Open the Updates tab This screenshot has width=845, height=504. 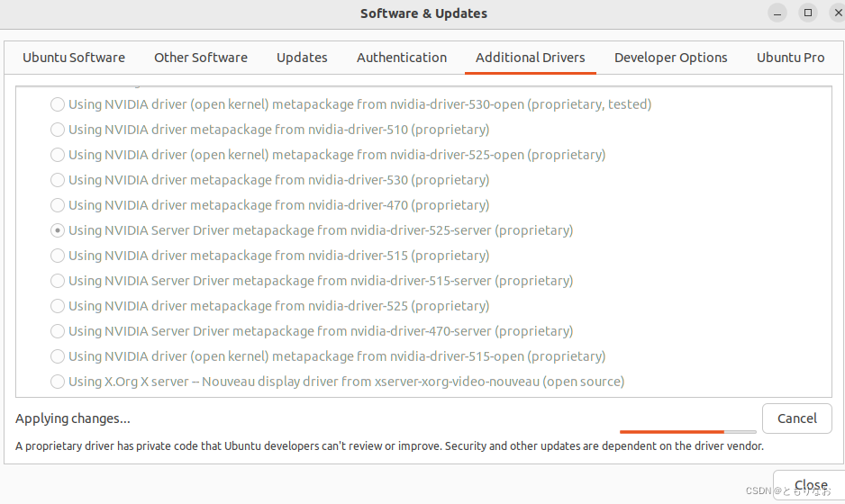(x=302, y=58)
